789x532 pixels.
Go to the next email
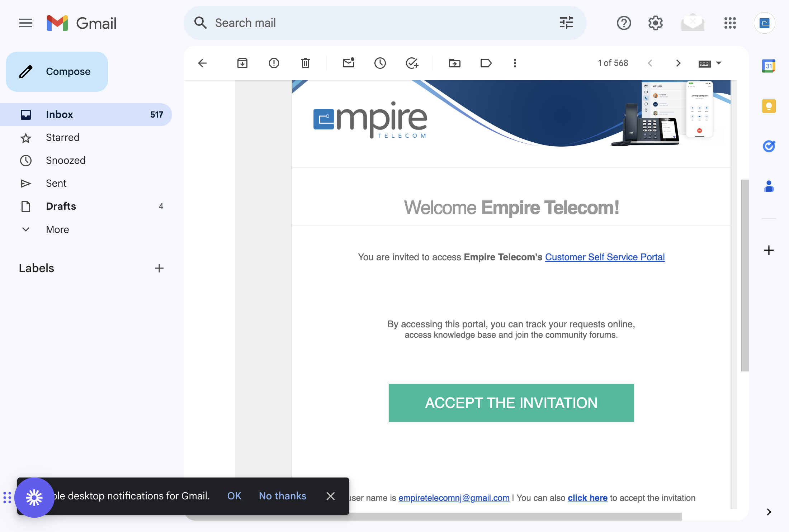point(678,63)
